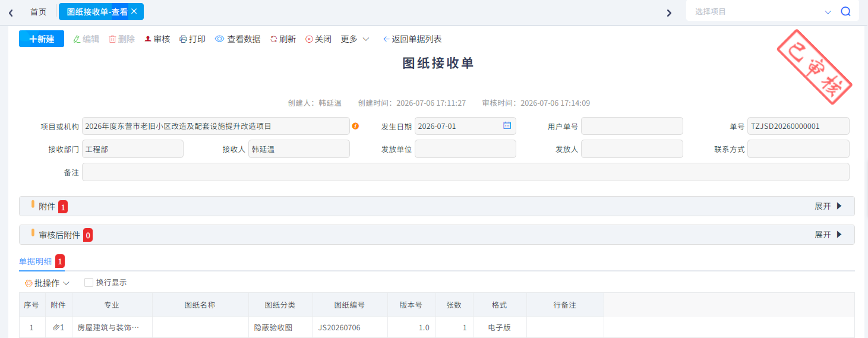The height and width of the screenshot is (338, 868).
Task: Click the 发放单位 input field
Action: 465,149
